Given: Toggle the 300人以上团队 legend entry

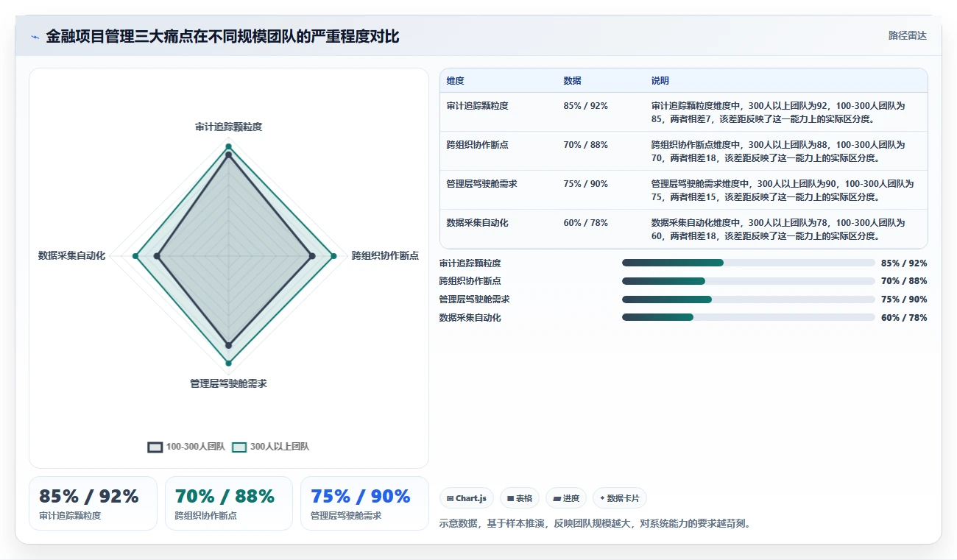Looking at the screenshot, I should (271, 447).
